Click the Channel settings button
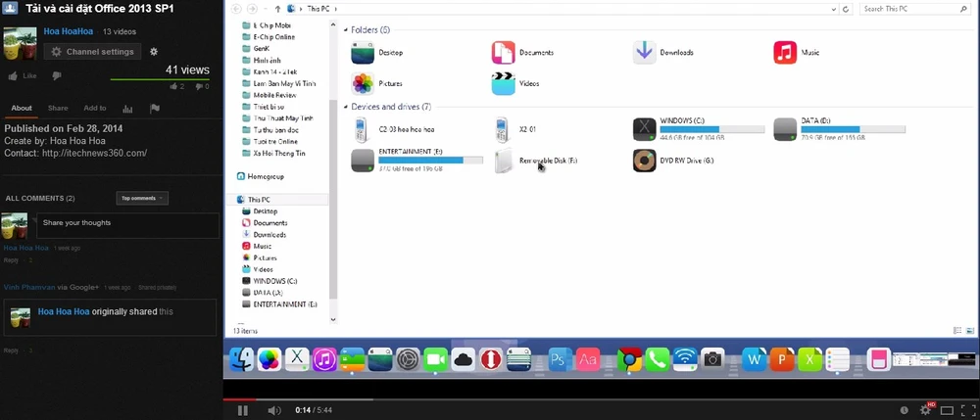Viewport: 980px width, 420px height. (92, 52)
